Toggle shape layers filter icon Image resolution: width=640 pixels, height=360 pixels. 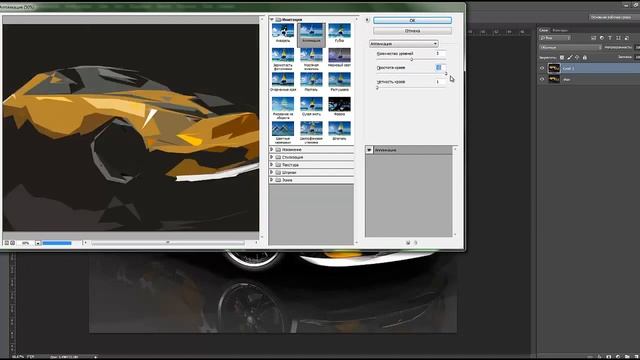pyautogui.click(x=618, y=38)
